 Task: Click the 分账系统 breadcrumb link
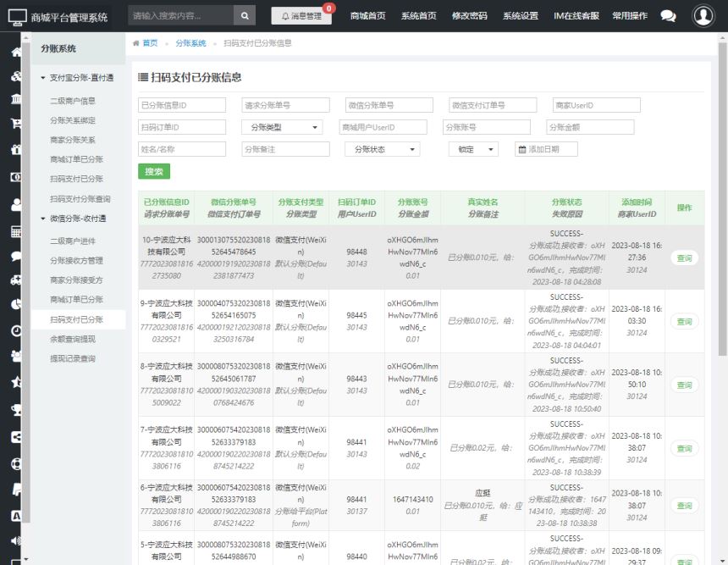tap(190, 42)
